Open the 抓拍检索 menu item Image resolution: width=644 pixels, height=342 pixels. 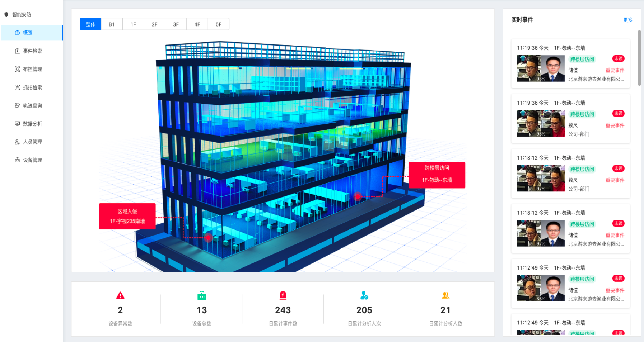tap(32, 87)
